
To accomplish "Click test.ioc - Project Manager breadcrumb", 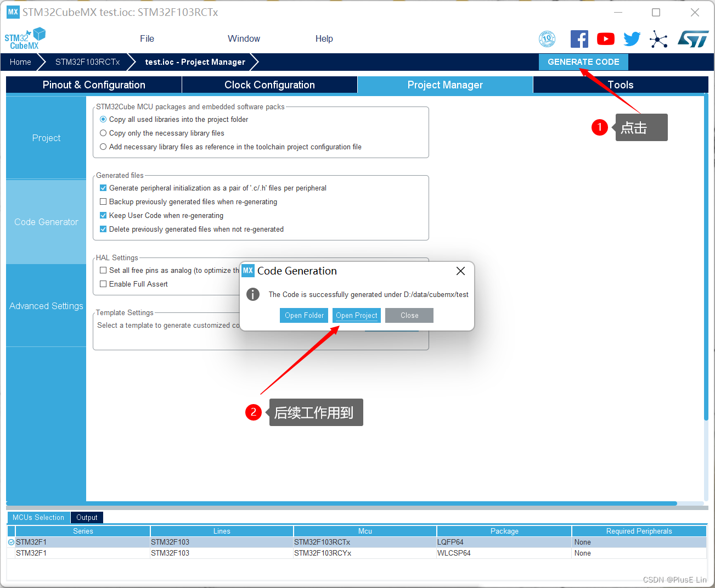I will (x=195, y=62).
